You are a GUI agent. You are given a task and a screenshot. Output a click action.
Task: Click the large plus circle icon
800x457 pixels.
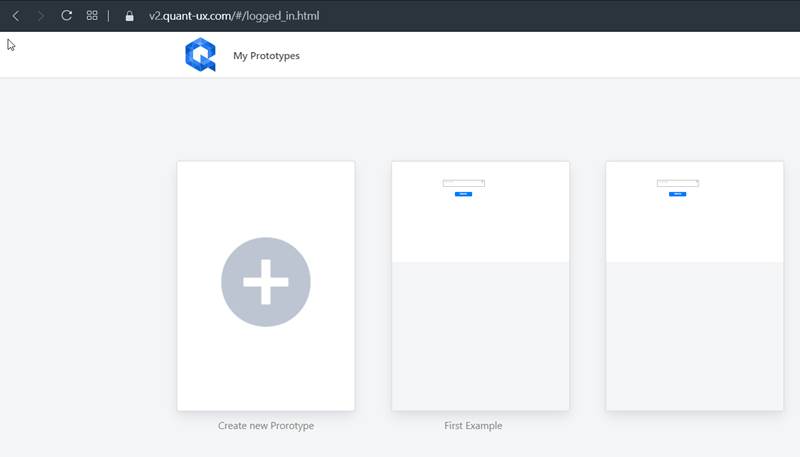coord(266,283)
